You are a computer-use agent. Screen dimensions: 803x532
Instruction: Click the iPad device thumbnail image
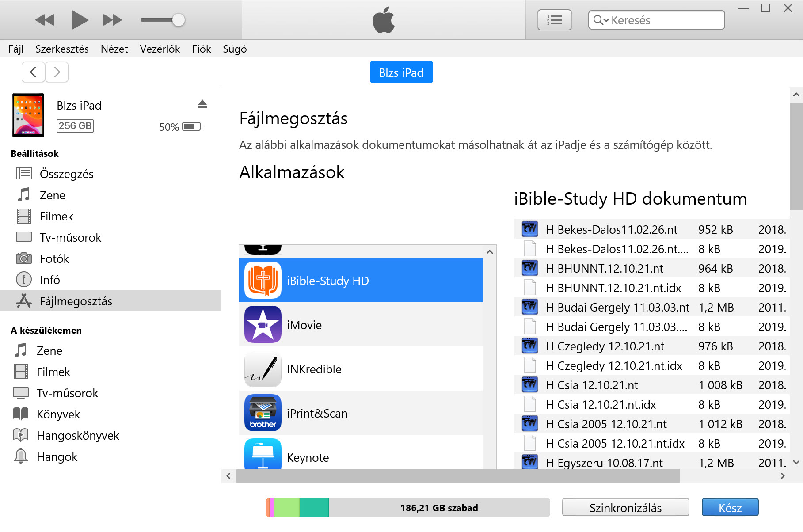[28, 115]
